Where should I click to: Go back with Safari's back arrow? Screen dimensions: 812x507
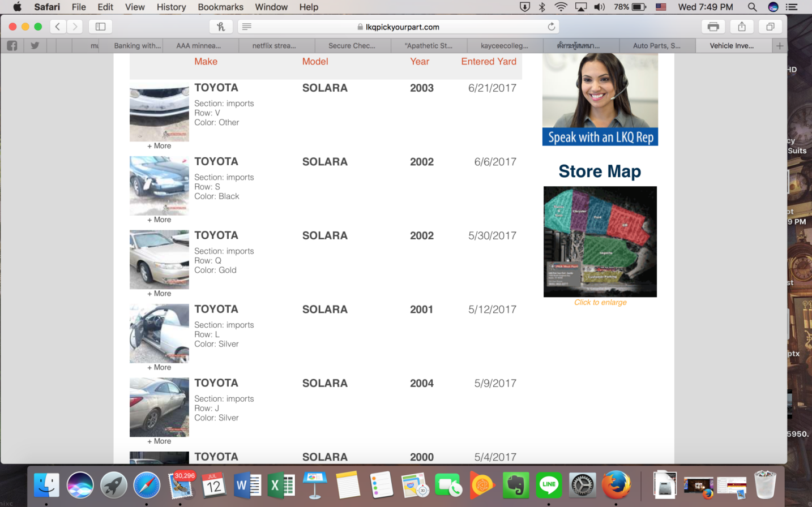point(58,27)
